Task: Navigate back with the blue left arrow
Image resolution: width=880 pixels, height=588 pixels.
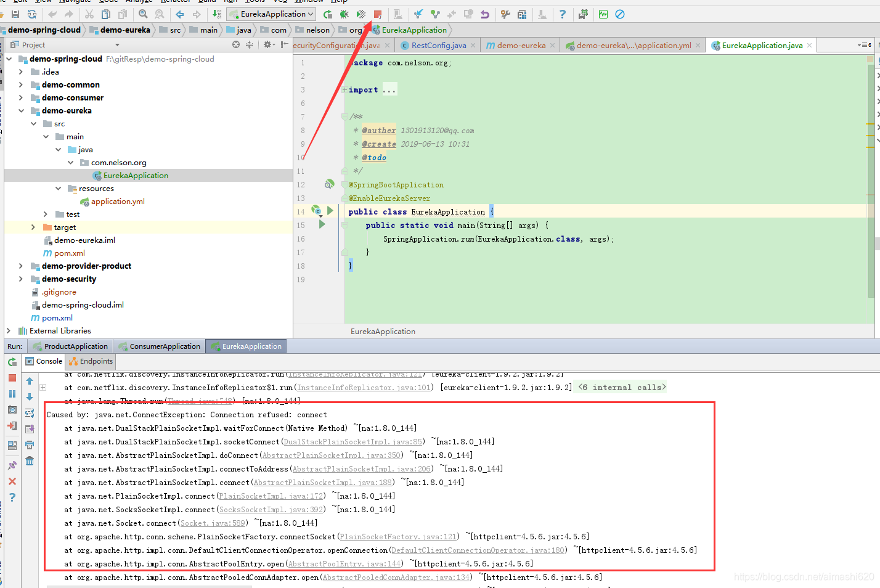Action: 180,14
